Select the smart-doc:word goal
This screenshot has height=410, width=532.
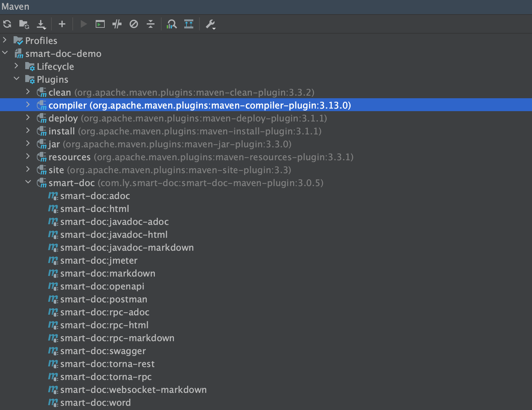tap(266, 402)
